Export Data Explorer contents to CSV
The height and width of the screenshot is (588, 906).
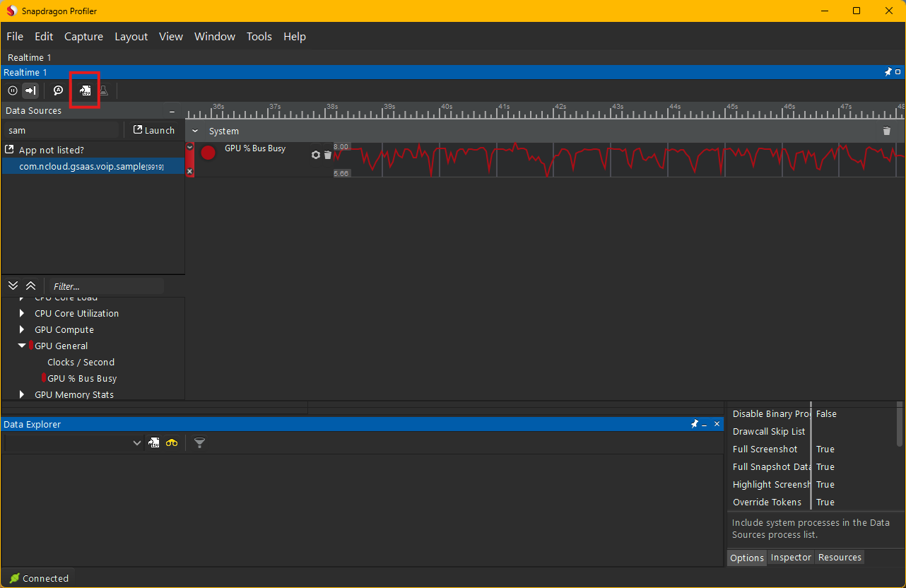pyautogui.click(x=154, y=442)
